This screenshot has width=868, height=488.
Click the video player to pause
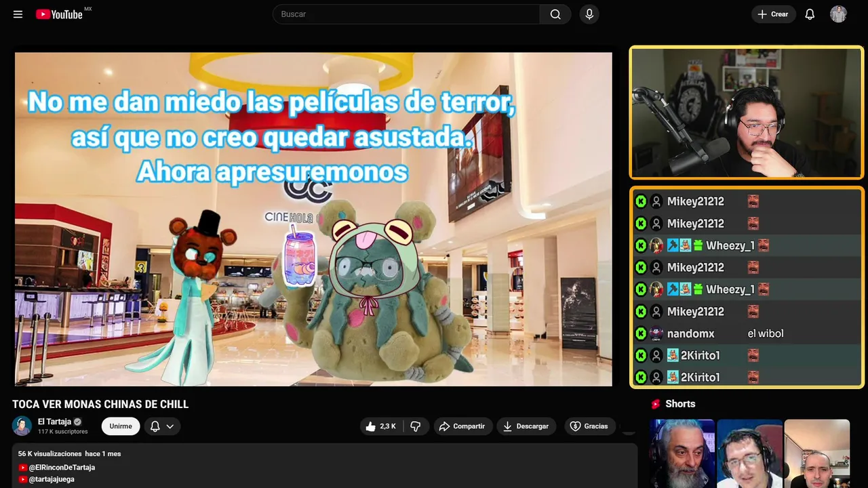(313, 219)
